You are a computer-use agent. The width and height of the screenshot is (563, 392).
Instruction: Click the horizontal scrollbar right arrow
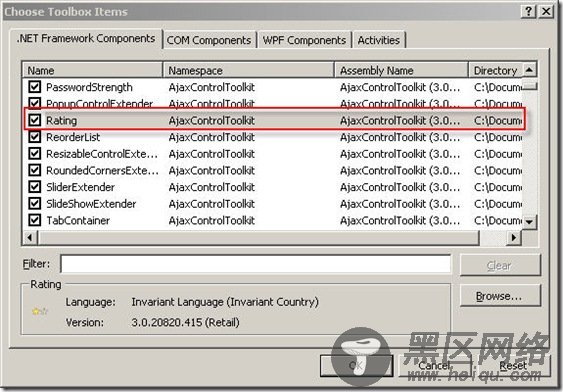coord(514,237)
